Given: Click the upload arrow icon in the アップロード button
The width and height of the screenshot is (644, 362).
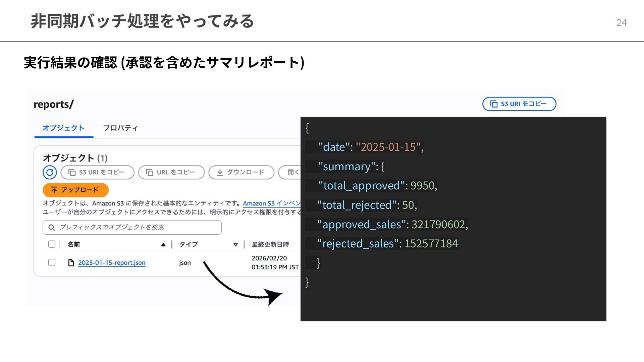Looking at the screenshot, I should 54,190.
